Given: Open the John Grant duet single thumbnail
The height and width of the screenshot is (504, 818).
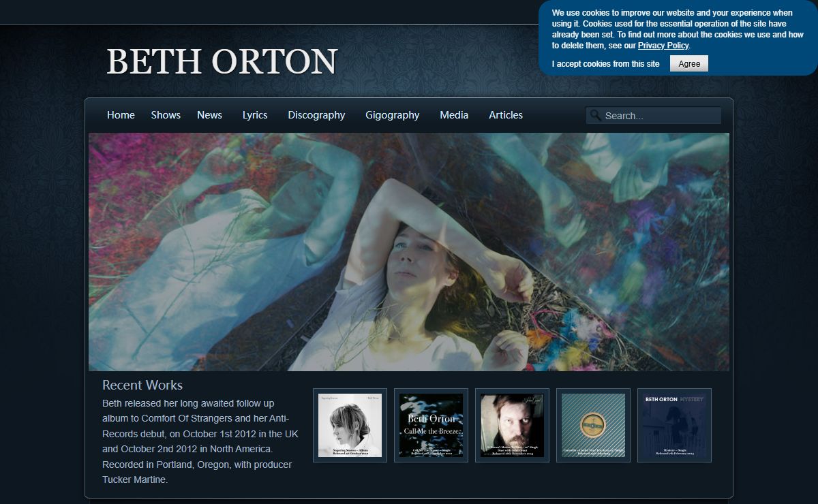Looking at the screenshot, I should pyautogui.click(x=512, y=425).
